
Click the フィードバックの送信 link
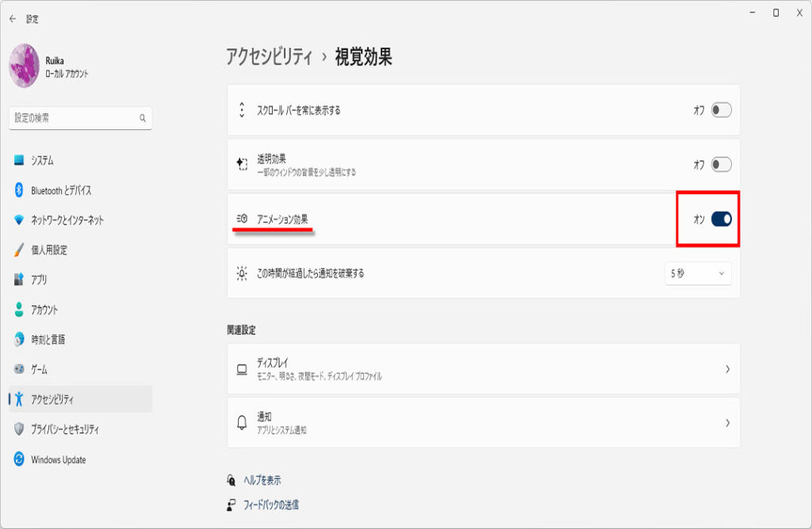click(270, 504)
